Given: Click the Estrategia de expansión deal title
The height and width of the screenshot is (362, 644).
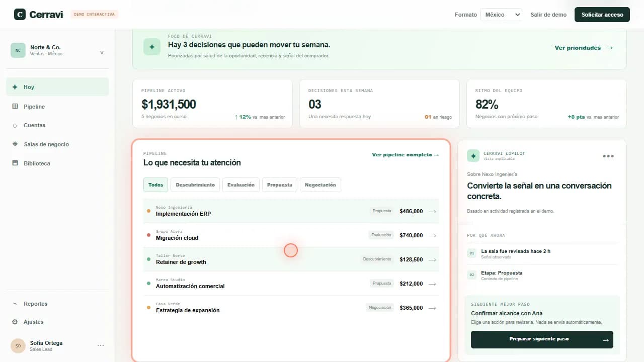Looking at the screenshot, I should click(x=188, y=310).
